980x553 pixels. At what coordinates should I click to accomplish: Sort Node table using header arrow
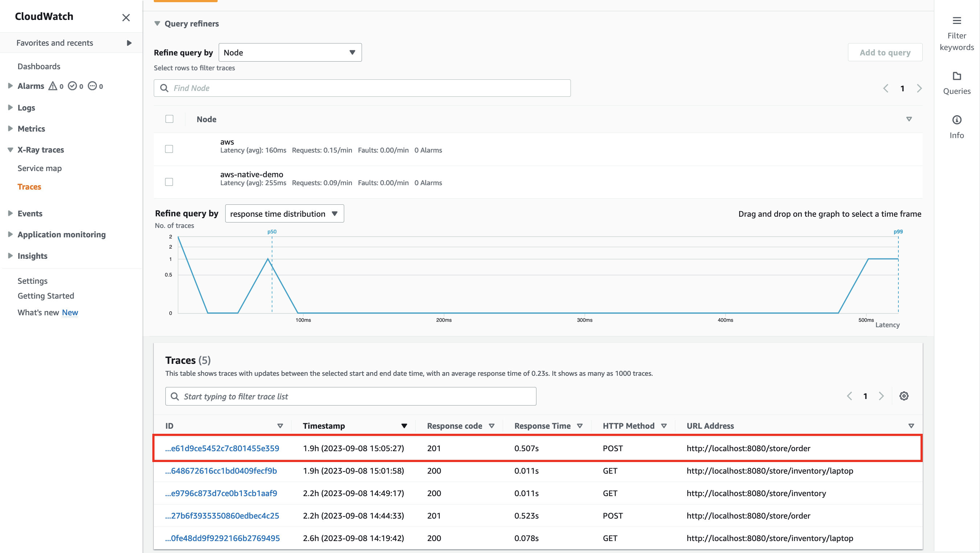click(909, 119)
